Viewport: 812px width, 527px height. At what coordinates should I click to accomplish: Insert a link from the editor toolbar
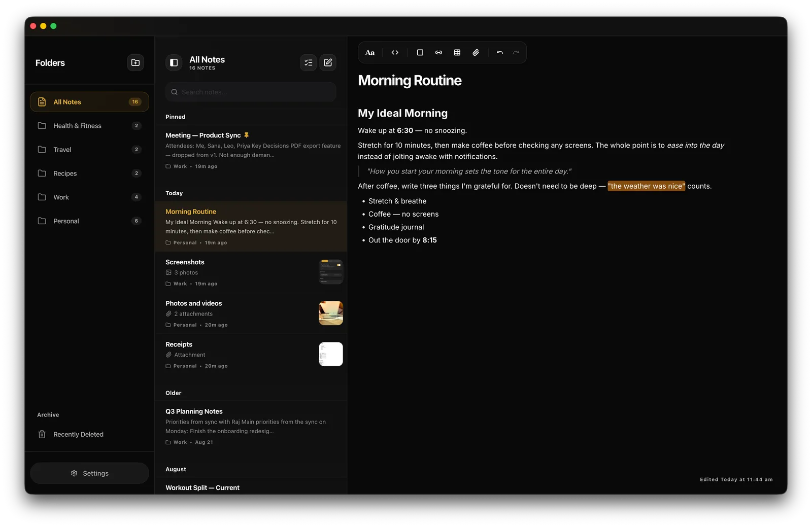coord(438,53)
